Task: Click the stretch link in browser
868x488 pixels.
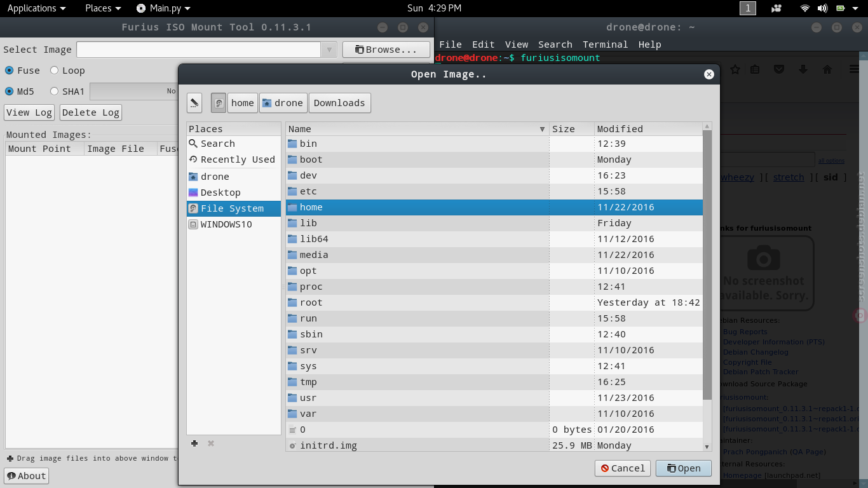Action: [x=789, y=177]
